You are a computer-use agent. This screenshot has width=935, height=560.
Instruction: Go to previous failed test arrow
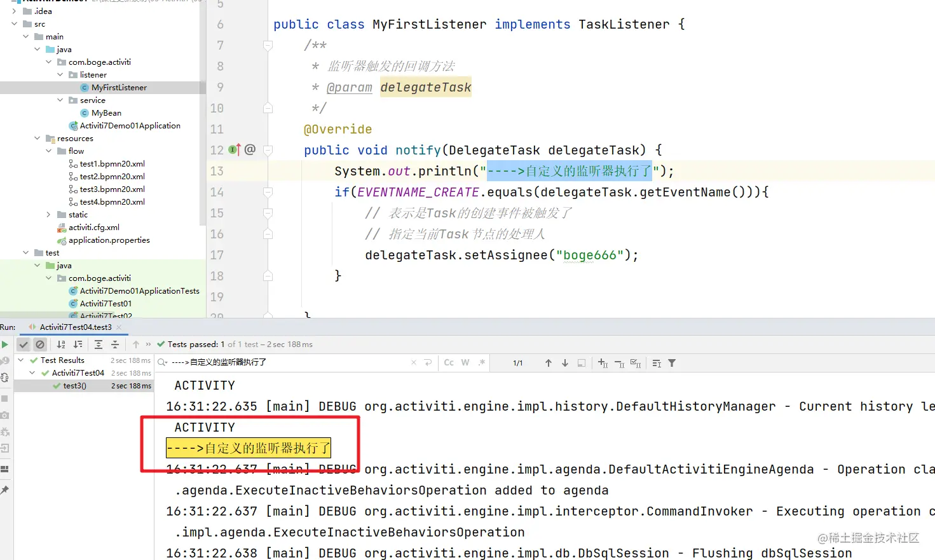136,345
